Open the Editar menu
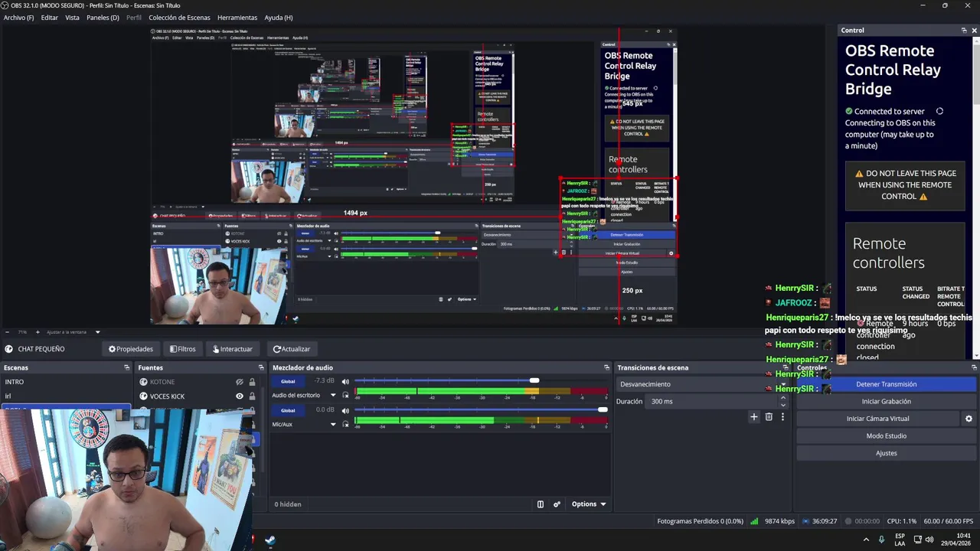The width and height of the screenshot is (980, 551). click(50, 18)
